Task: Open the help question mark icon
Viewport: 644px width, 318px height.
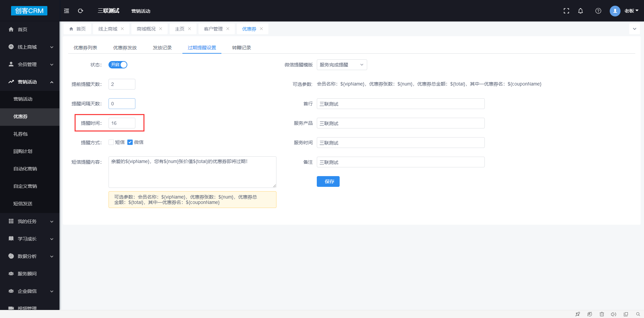Action: pos(598,11)
